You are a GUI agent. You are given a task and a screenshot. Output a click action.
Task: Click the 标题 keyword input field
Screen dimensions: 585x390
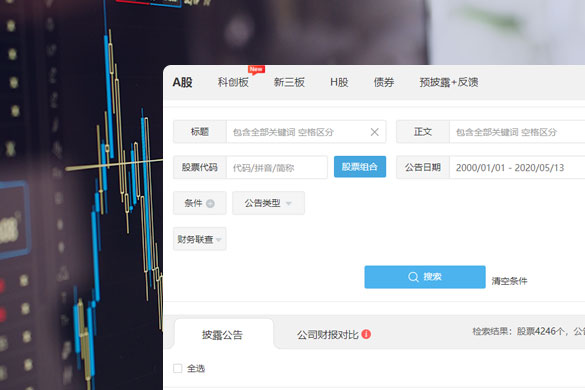tap(298, 132)
